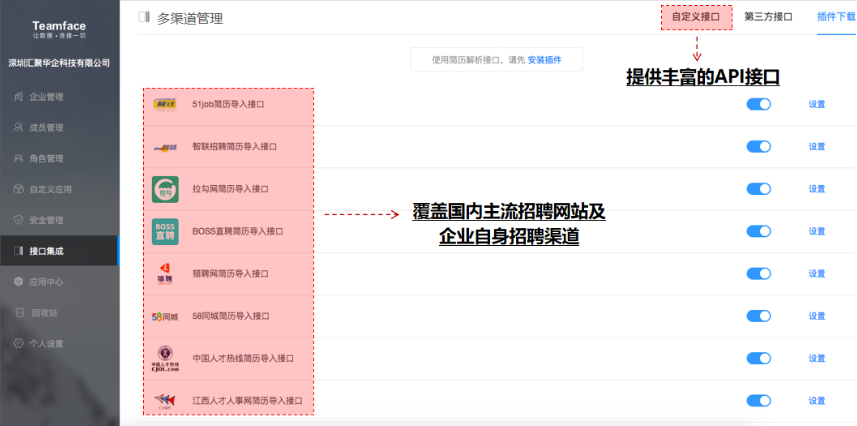This screenshot has height=426, width=857.
Task: Click the 58同城 logo icon
Action: [165, 316]
